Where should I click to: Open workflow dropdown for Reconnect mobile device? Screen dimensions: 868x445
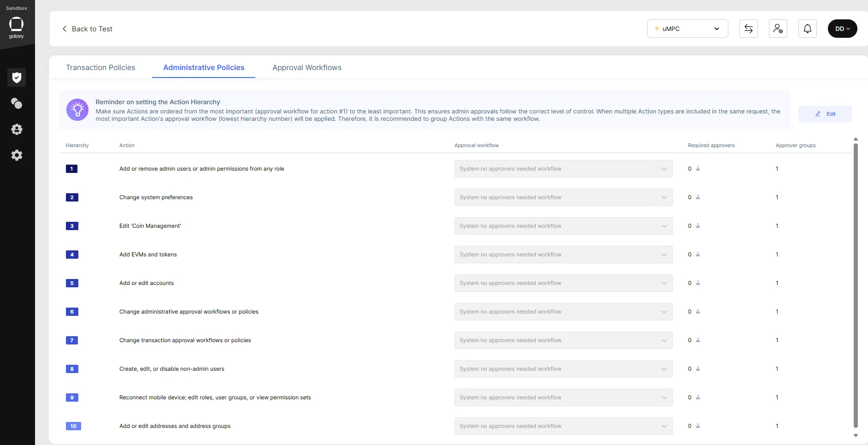[x=563, y=398]
